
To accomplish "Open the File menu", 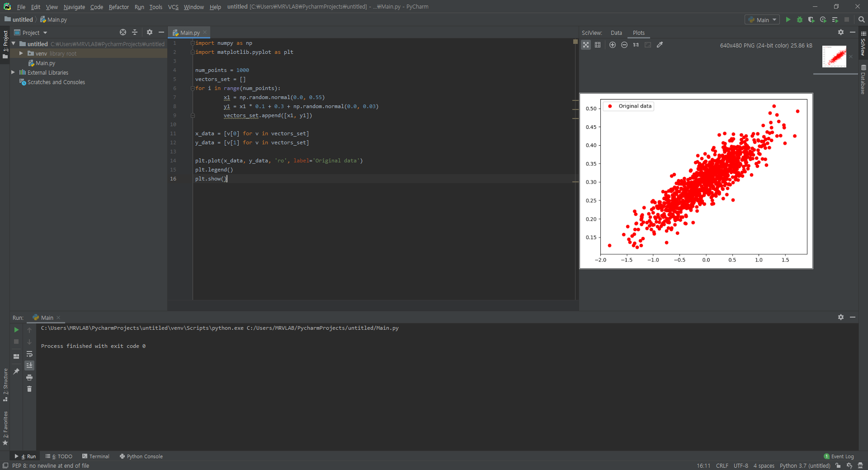I will (21, 7).
